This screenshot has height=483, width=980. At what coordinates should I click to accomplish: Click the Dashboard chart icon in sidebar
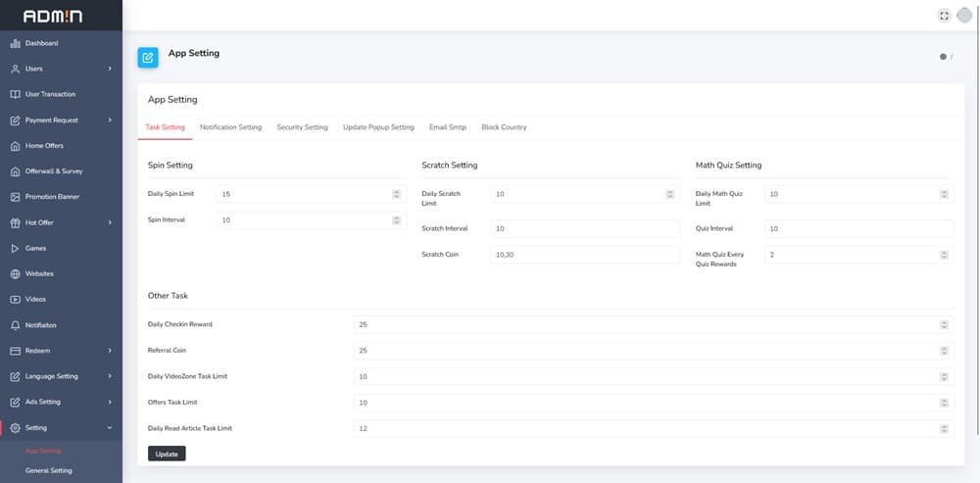16,43
